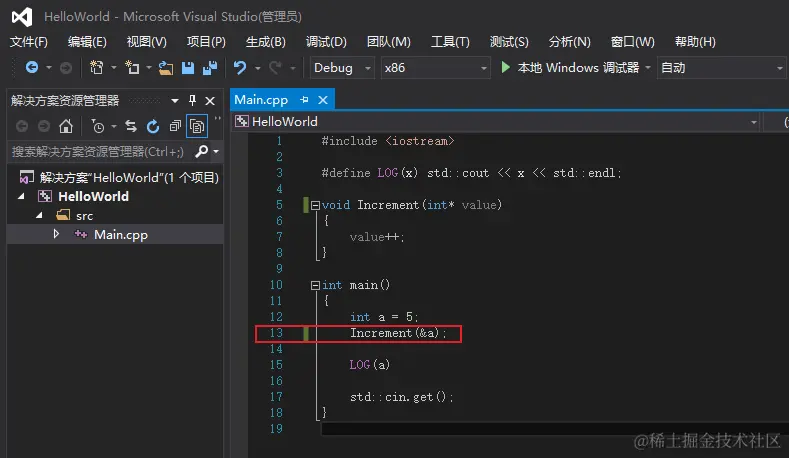Open the 团队(M) menu
Screen dimensions: 789x458
tap(388, 42)
